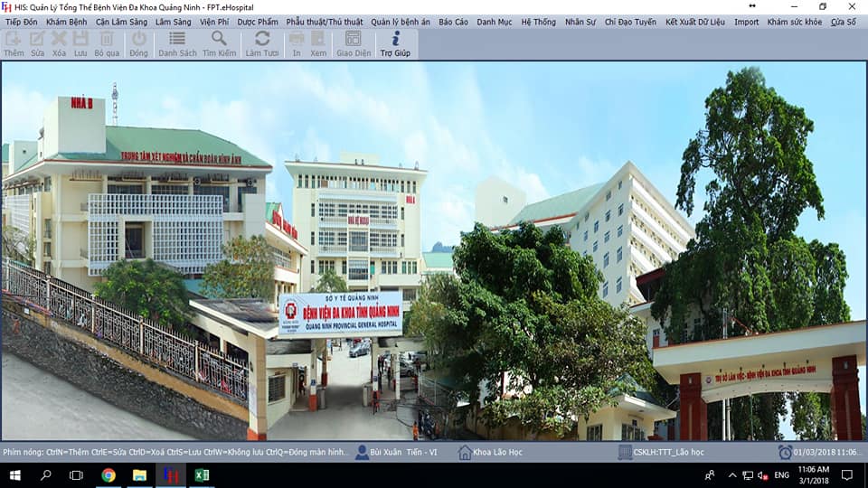Click the Làm Tươi refresh icon
The height and width of the screenshot is (488, 868).
[x=262, y=39]
